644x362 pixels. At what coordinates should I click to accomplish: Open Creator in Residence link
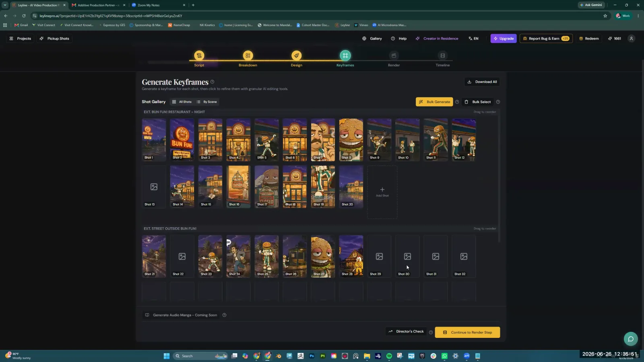[x=437, y=39]
